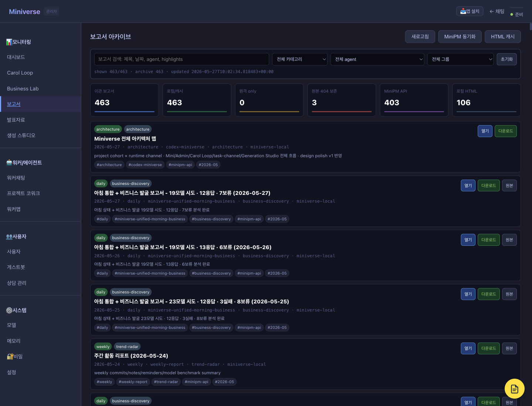The image size is (532, 406).
Task: Download the 2026-05-27 morning report
Action: (x=489, y=186)
